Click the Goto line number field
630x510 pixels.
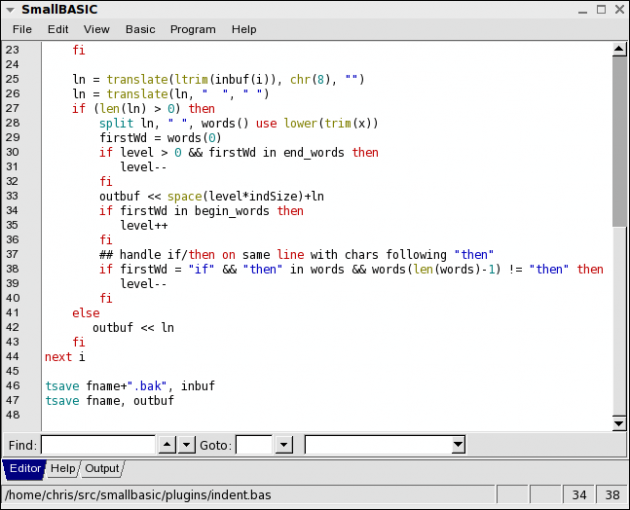pyautogui.click(x=254, y=445)
